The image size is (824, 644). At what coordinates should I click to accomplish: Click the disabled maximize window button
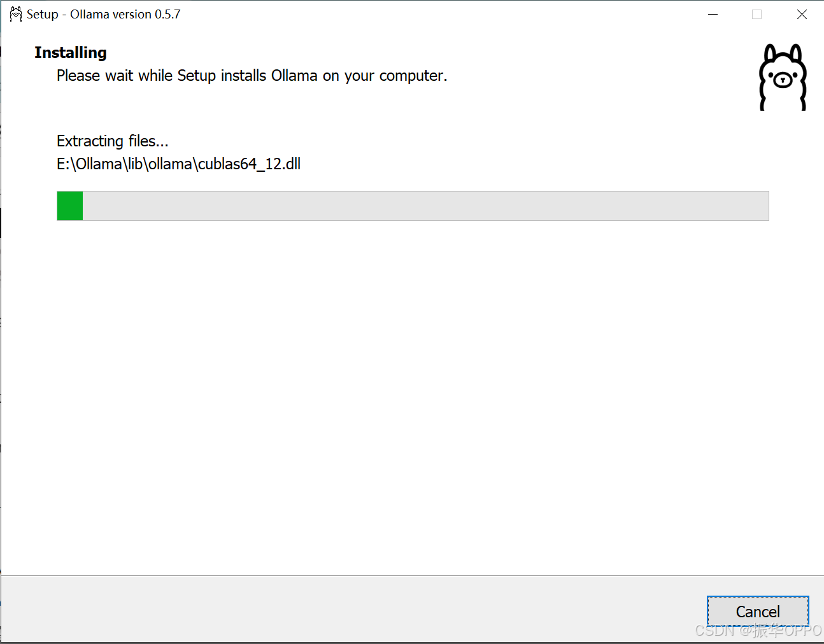point(757,14)
